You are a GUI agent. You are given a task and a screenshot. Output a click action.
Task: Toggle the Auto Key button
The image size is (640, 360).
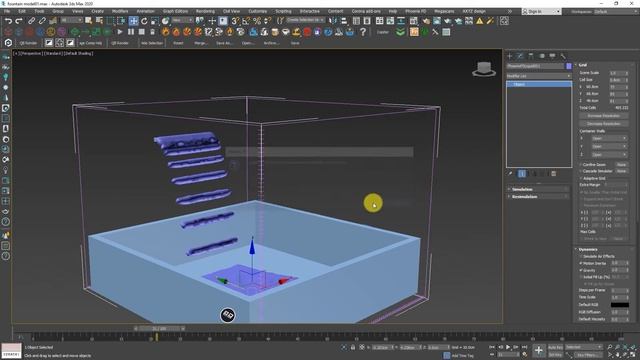pos(555,347)
